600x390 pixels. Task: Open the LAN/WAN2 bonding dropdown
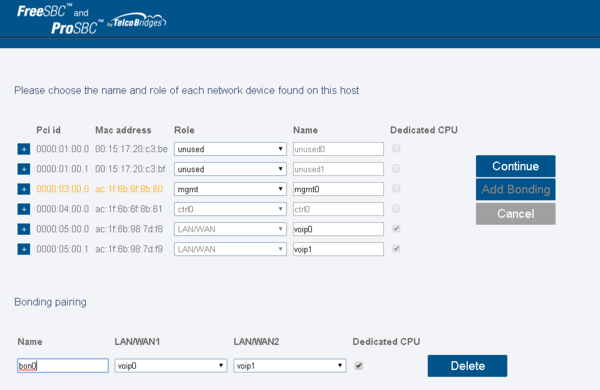coord(290,366)
